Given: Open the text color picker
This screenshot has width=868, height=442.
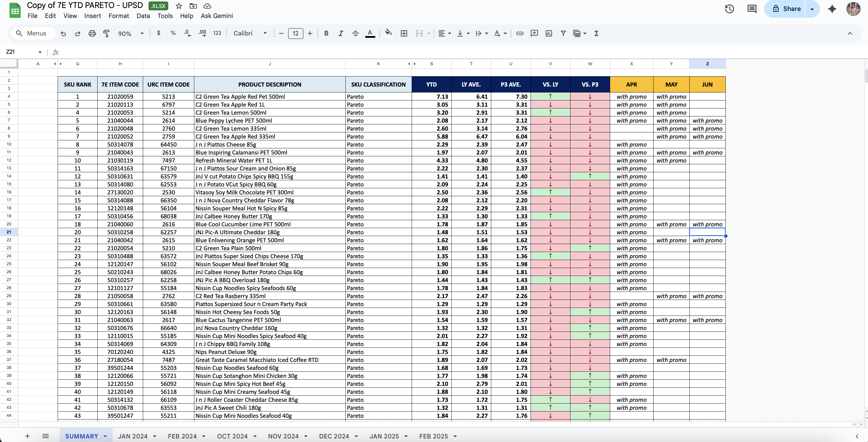Looking at the screenshot, I should [370, 33].
